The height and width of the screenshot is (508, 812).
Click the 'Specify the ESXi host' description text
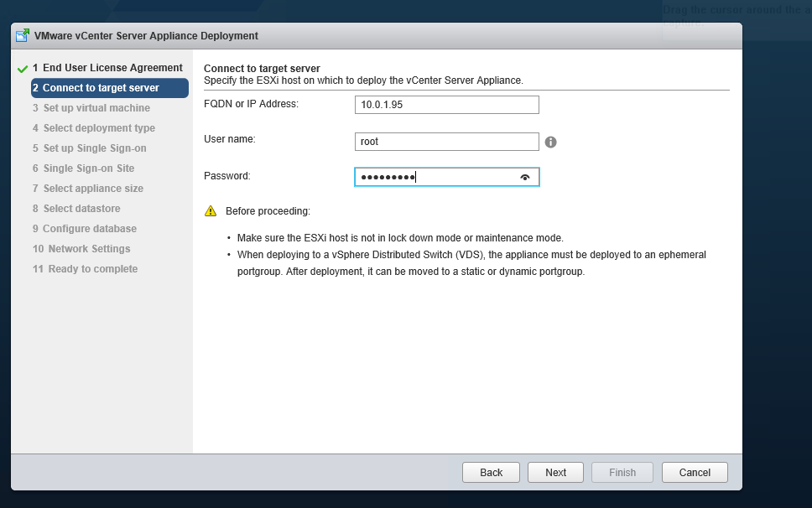pyautogui.click(x=363, y=80)
